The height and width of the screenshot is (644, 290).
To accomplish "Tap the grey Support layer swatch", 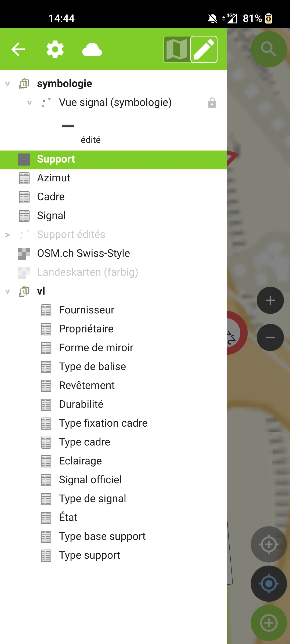I will [24, 159].
